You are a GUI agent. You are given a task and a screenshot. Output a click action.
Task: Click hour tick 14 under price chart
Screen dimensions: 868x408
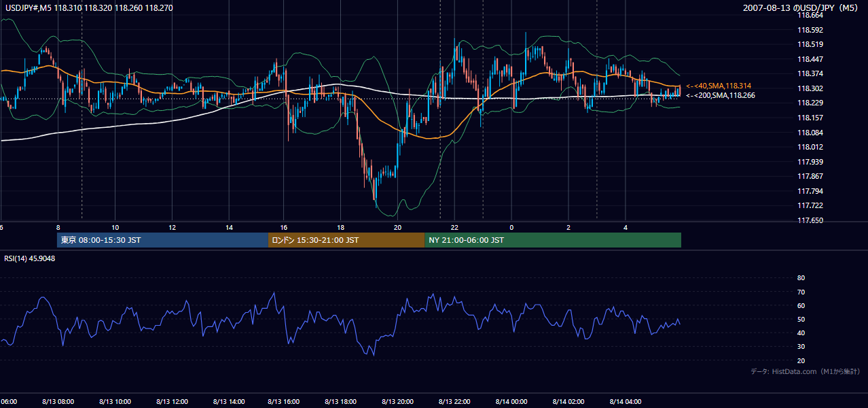pyautogui.click(x=229, y=227)
